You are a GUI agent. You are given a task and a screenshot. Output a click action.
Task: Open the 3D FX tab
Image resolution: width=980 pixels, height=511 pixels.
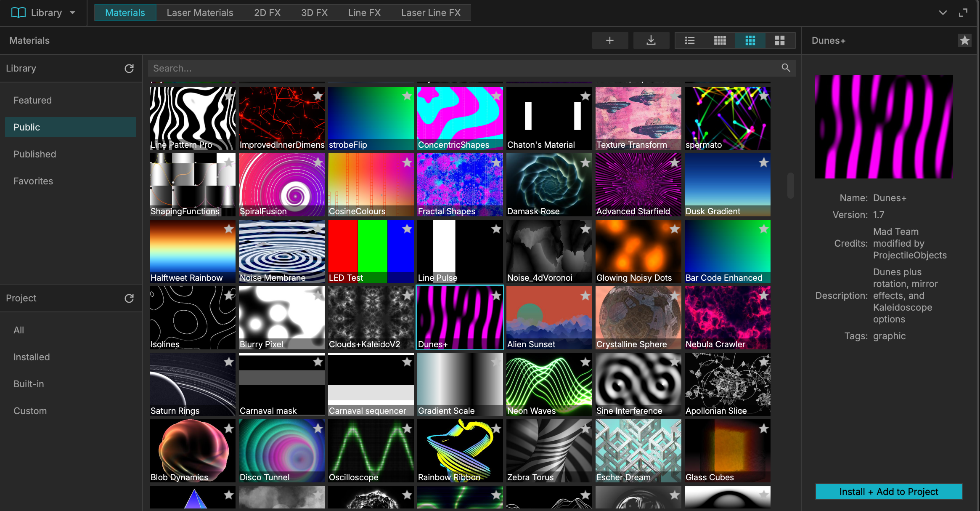click(314, 13)
